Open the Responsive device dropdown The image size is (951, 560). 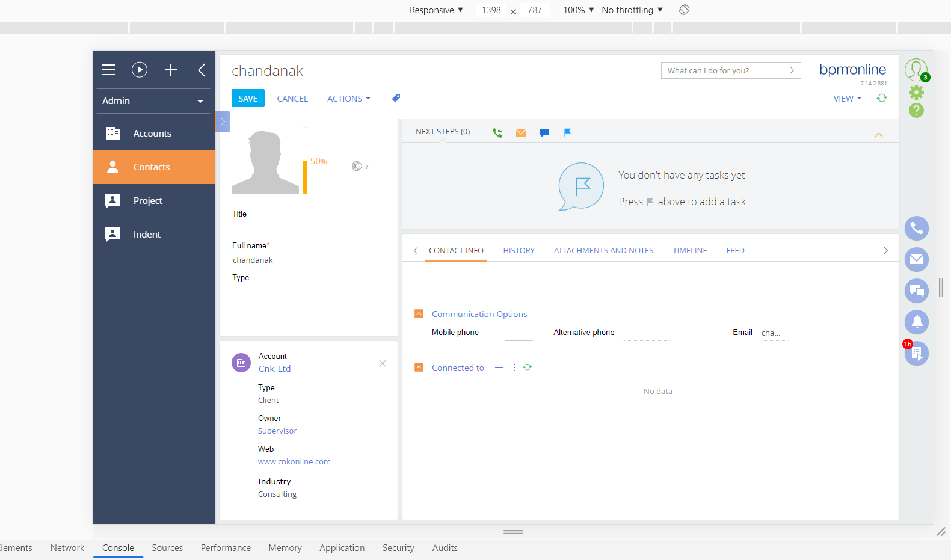[x=436, y=10]
